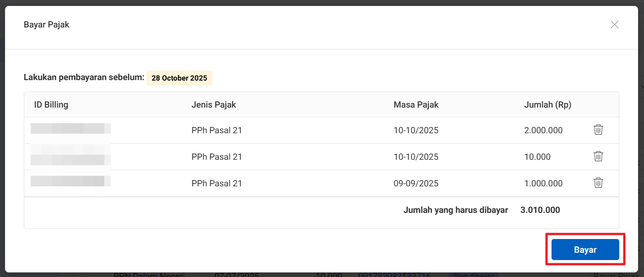Click the Jumlah yang harus dibayar label
Image resolution: width=644 pixels, height=277 pixels.
(455, 210)
